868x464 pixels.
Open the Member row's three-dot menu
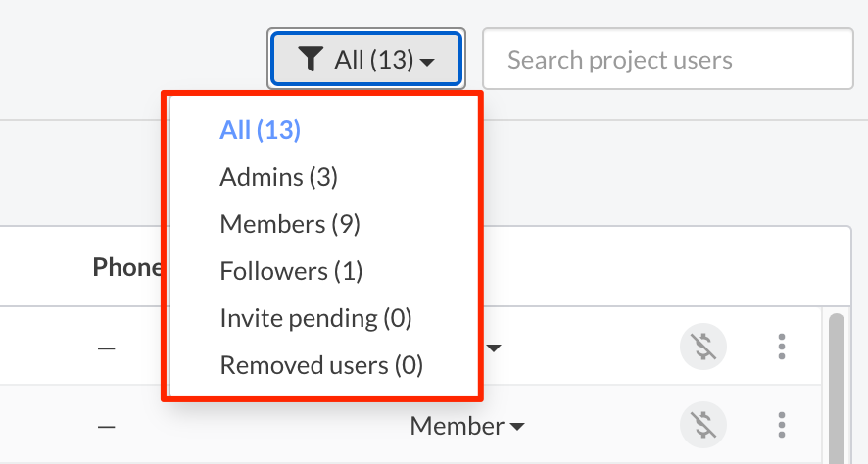[x=782, y=426]
